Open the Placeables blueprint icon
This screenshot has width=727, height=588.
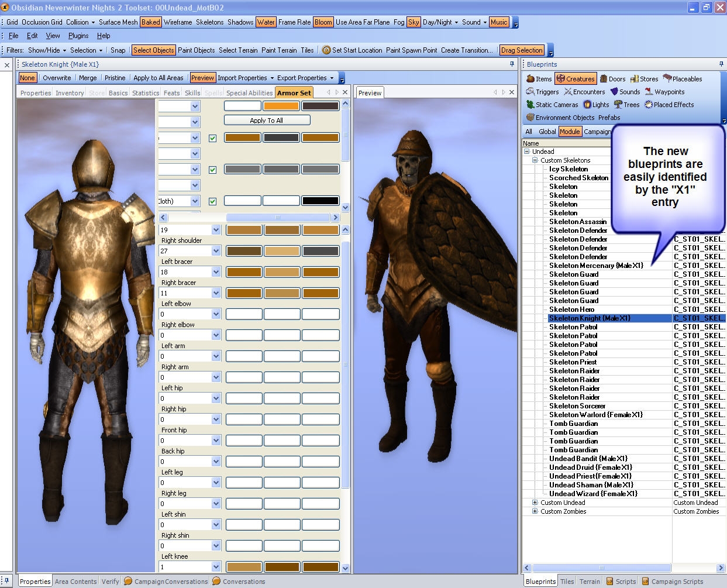pyautogui.click(x=667, y=79)
